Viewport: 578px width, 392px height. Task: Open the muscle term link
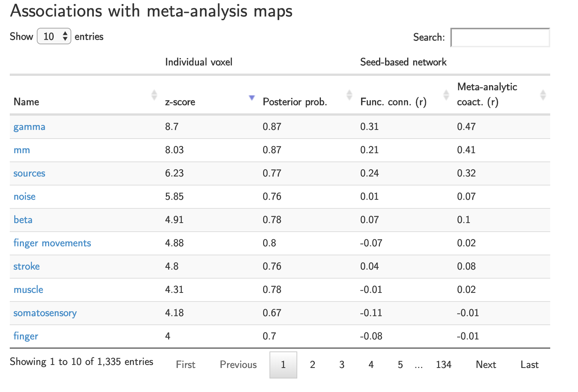click(28, 290)
